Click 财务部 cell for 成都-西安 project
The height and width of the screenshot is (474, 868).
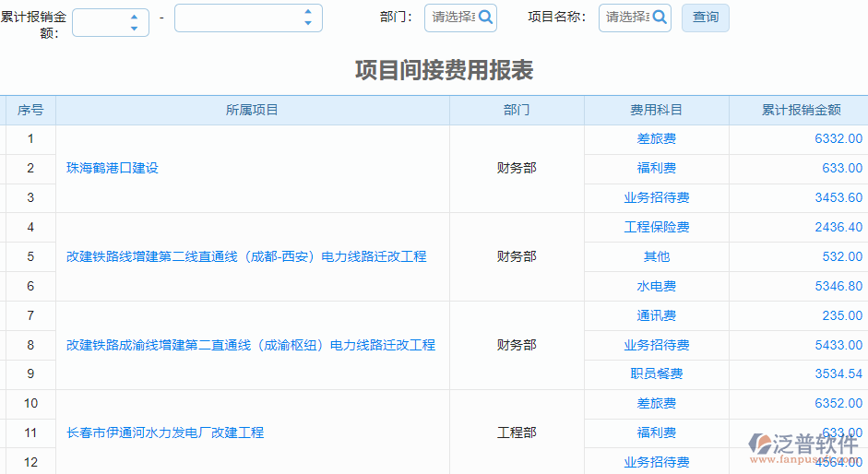(517, 257)
